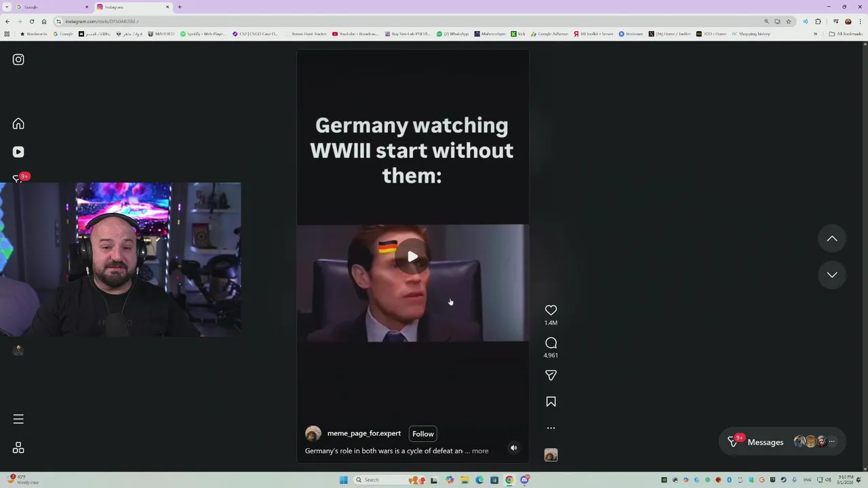This screenshot has height=488, width=868.
Task: Open the Windows Start menu
Action: coord(344,480)
